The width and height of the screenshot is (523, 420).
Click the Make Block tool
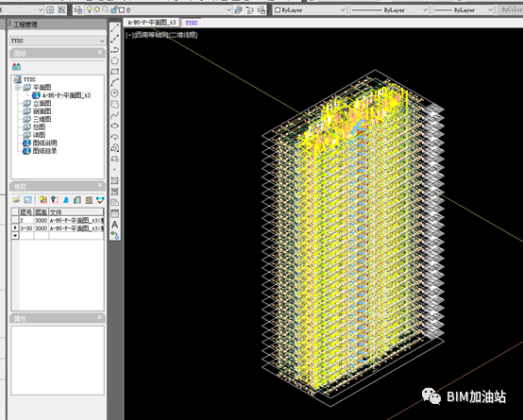point(115,159)
